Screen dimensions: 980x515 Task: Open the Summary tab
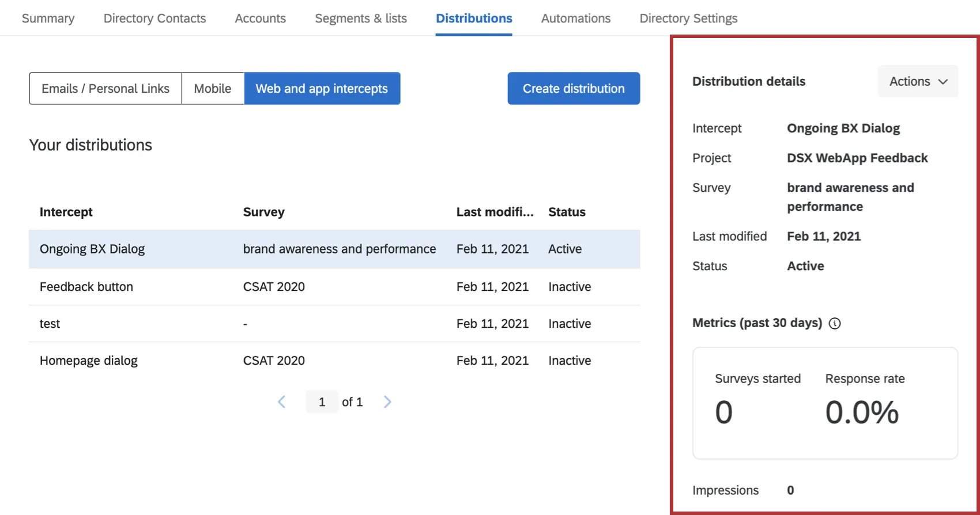[x=48, y=18]
